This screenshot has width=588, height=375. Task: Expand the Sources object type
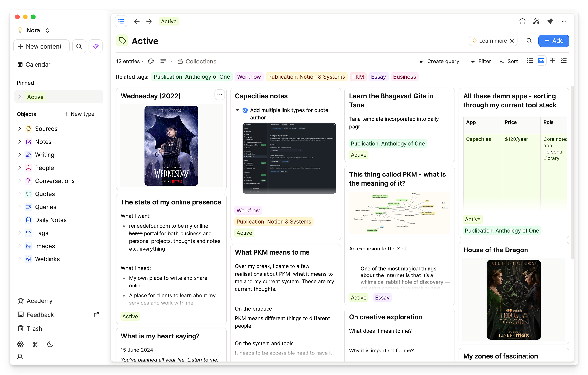pyautogui.click(x=20, y=129)
